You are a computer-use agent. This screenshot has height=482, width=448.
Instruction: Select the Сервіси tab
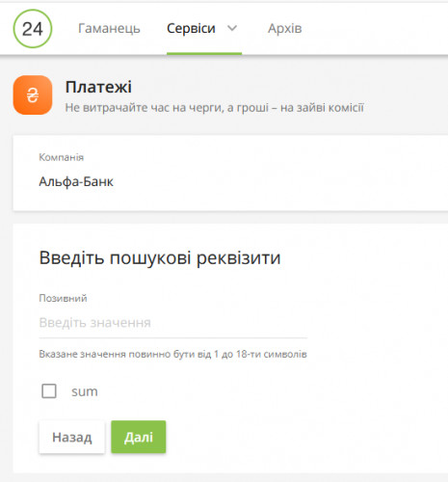[x=191, y=29]
